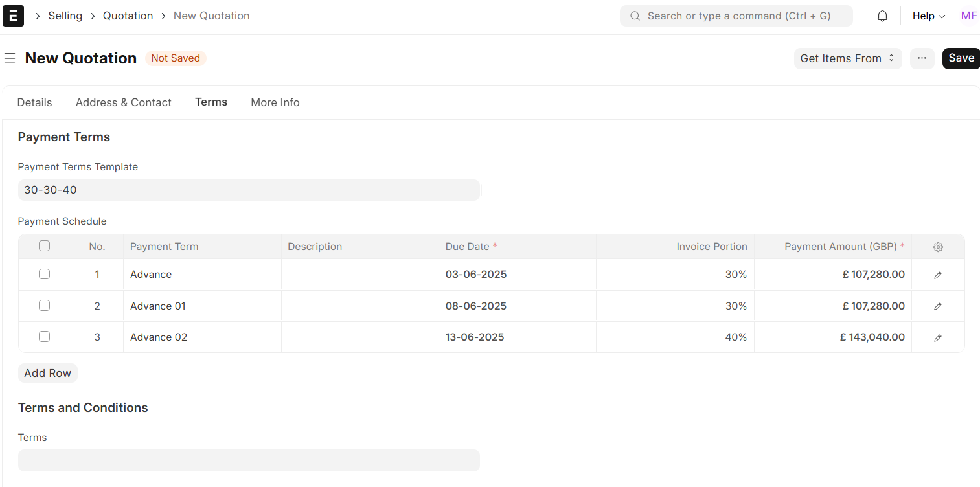The height and width of the screenshot is (487, 980).
Task: Select the Advance 02 row checkbox
Action: coord(44,337)
